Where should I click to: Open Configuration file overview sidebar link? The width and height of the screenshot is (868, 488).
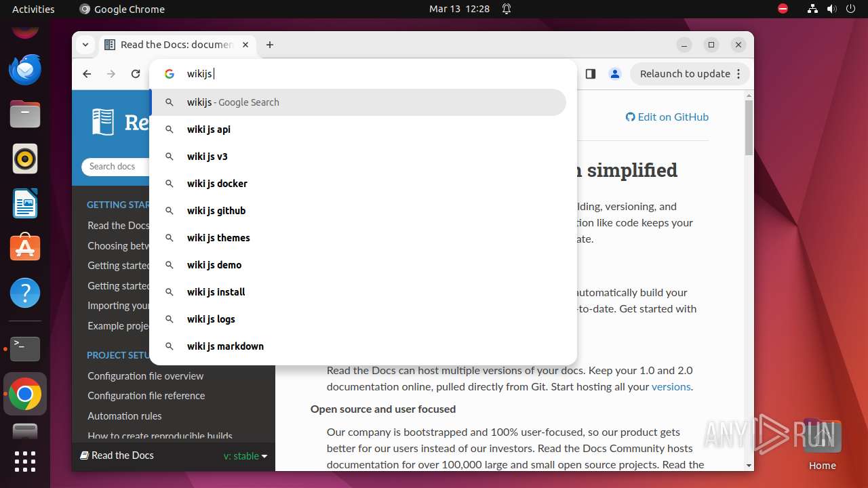tap(146, 375)
